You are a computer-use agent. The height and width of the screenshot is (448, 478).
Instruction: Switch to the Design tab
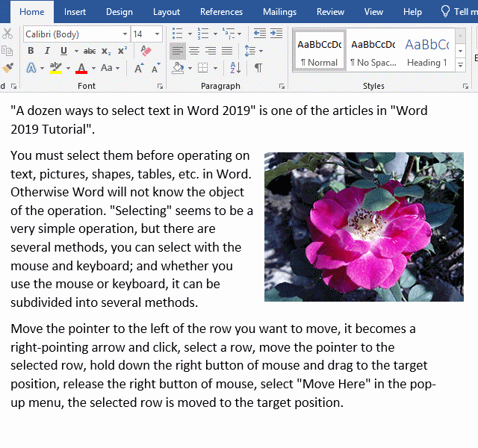[x=119, y=12]
